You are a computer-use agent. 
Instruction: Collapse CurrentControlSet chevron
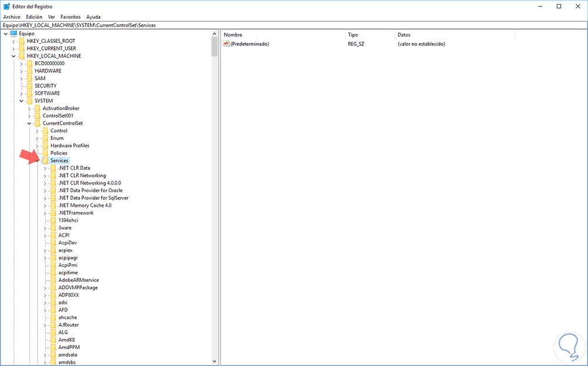29,123
